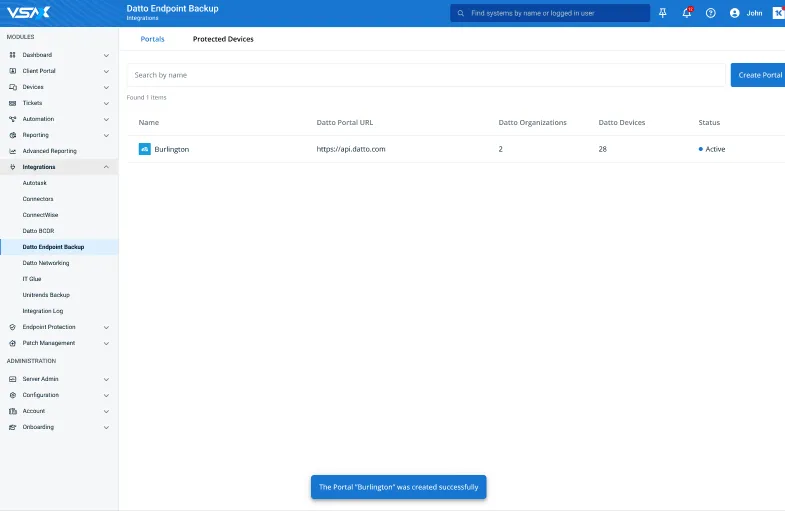
Task: Expand the Patch Management chevron
Action: pyautogui.click(x=106, y=343)
